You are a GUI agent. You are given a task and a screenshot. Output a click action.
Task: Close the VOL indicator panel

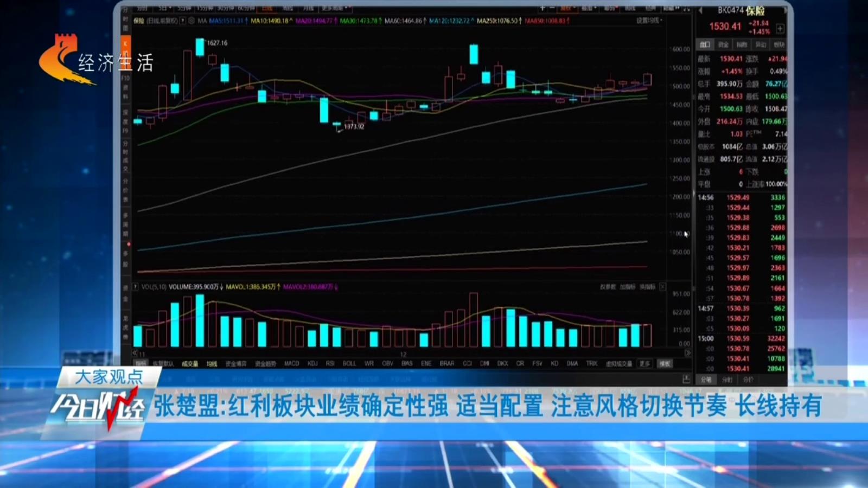662,287
